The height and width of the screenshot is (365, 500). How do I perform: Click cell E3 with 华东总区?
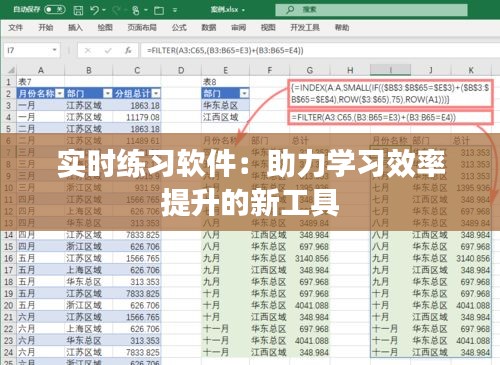226,106
